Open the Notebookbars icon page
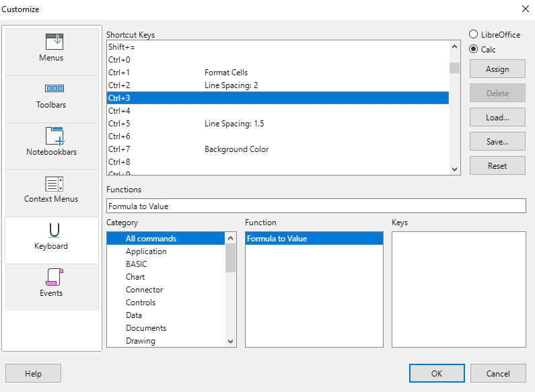535x392 pixels. tap(55, 136)
